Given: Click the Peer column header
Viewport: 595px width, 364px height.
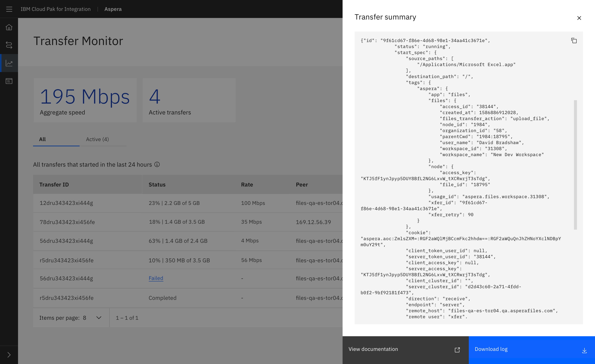Looking at the screenshot, I should pos(302,184).
